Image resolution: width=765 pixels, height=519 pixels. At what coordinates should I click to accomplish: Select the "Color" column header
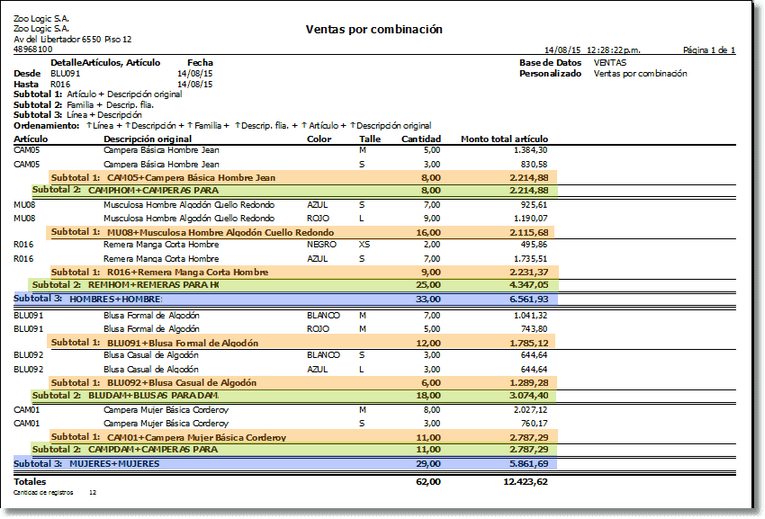(319, 138)
